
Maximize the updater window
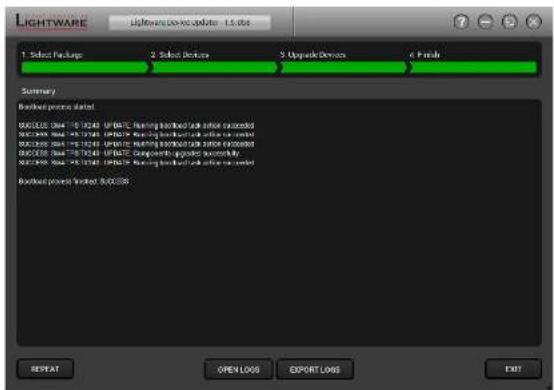[509, 22]
